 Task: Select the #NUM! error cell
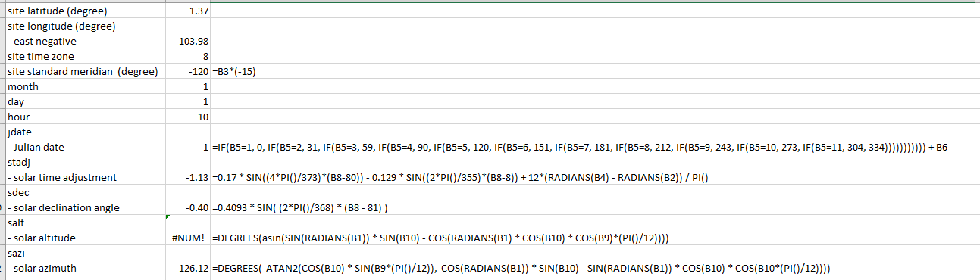click(x=188, y=231)
